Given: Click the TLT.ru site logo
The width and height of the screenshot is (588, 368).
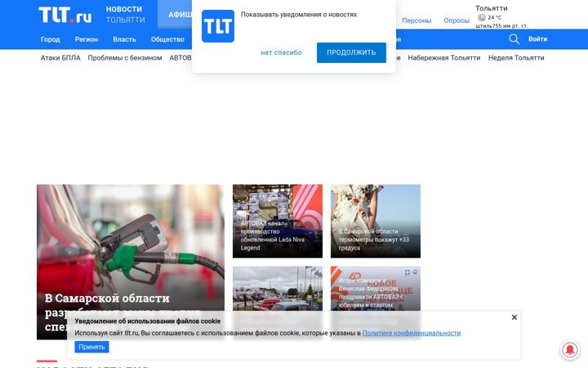Looking at the screenshot, I should pos(65,15).
